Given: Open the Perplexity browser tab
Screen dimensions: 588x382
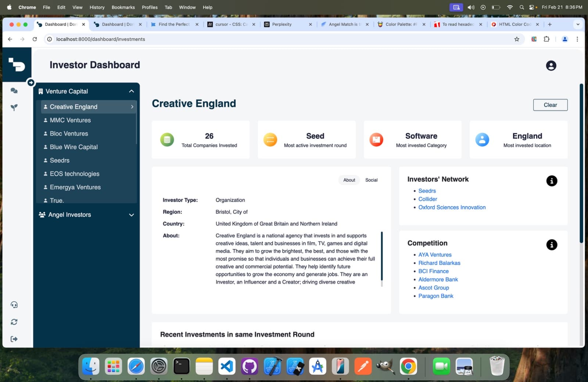Looking at the screenshot, I should (x=288, y=24).
